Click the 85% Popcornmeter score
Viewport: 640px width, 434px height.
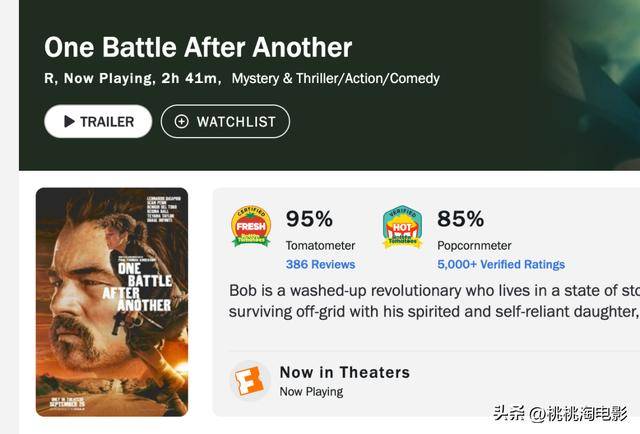pyautogui.click(x=460, y=219)
